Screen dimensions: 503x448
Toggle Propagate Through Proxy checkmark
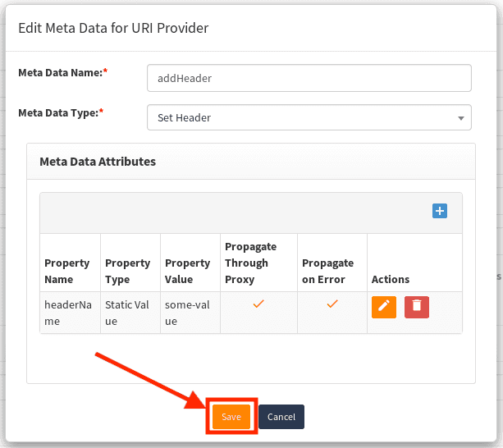pyautogui.click(x=258, y=304)
